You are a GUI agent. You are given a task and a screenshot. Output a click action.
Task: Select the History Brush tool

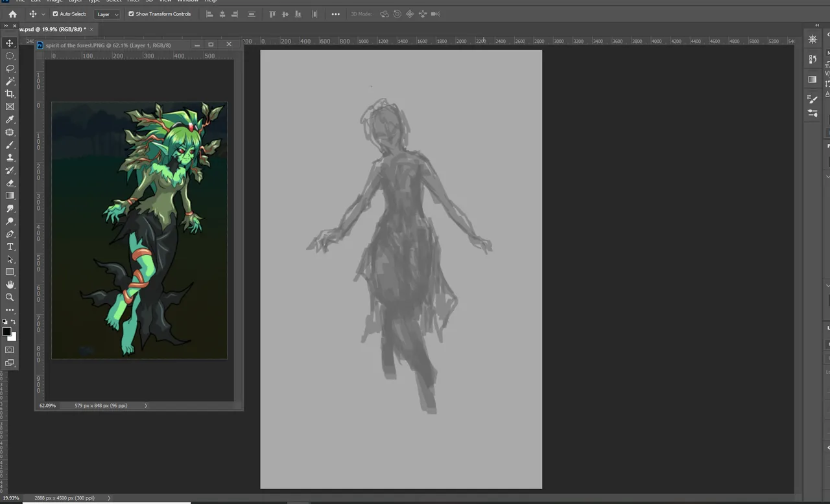tap(10, 170)
